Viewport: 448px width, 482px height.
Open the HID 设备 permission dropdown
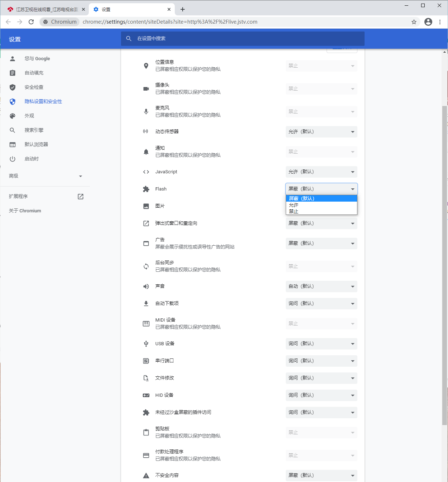point(322,395)
